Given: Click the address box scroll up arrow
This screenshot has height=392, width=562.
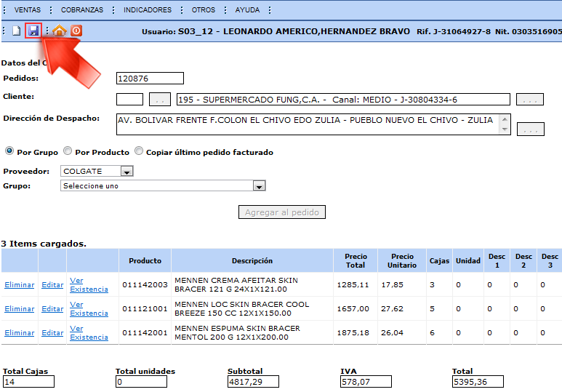Looking at the screenshot, I should pos(505,119).
